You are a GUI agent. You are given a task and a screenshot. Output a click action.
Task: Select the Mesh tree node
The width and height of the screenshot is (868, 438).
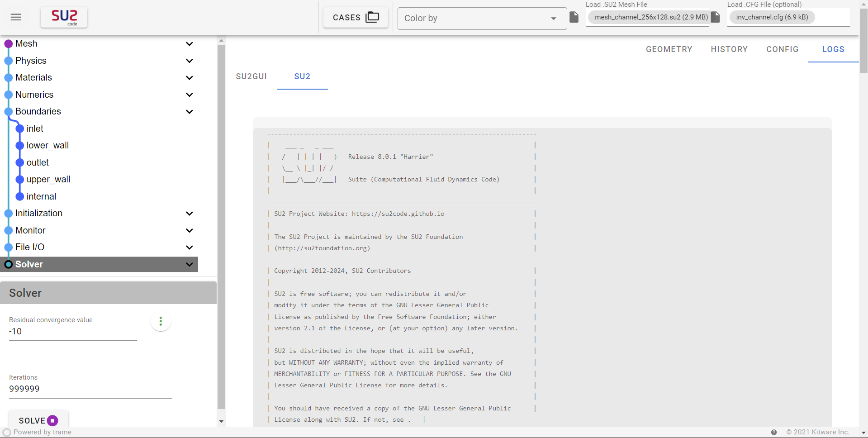pyautogui.click(x=26, y=43)
